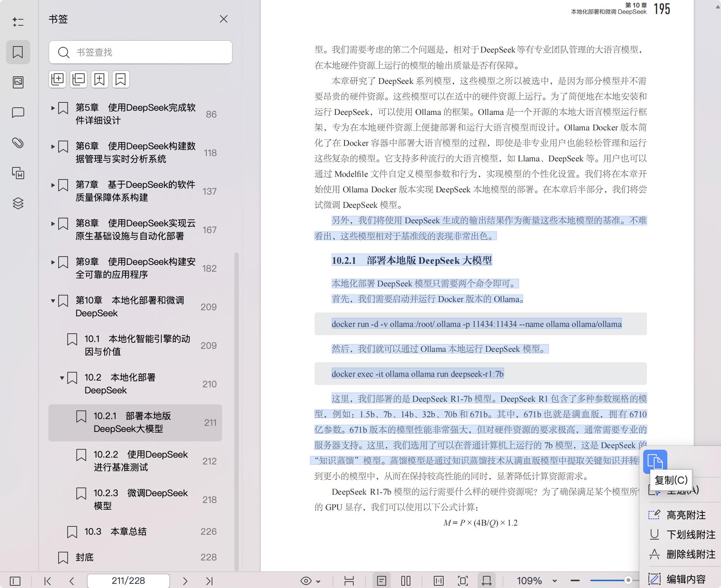
Task: Click the actual size icon
Action: tap(439, 581)
